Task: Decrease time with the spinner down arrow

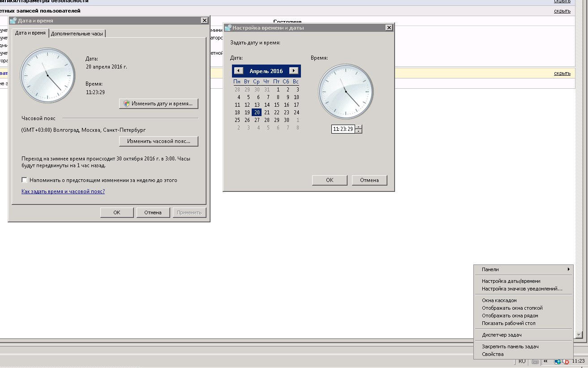Action: (x=358, y=131)
